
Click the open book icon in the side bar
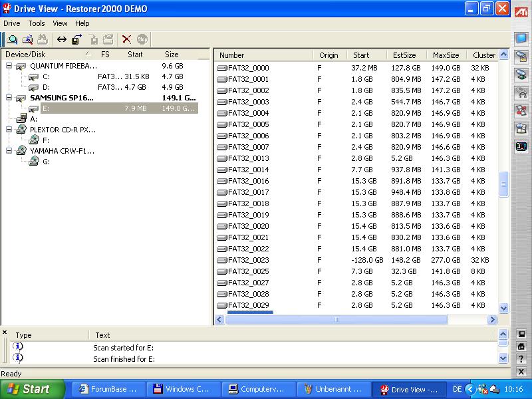521,128
